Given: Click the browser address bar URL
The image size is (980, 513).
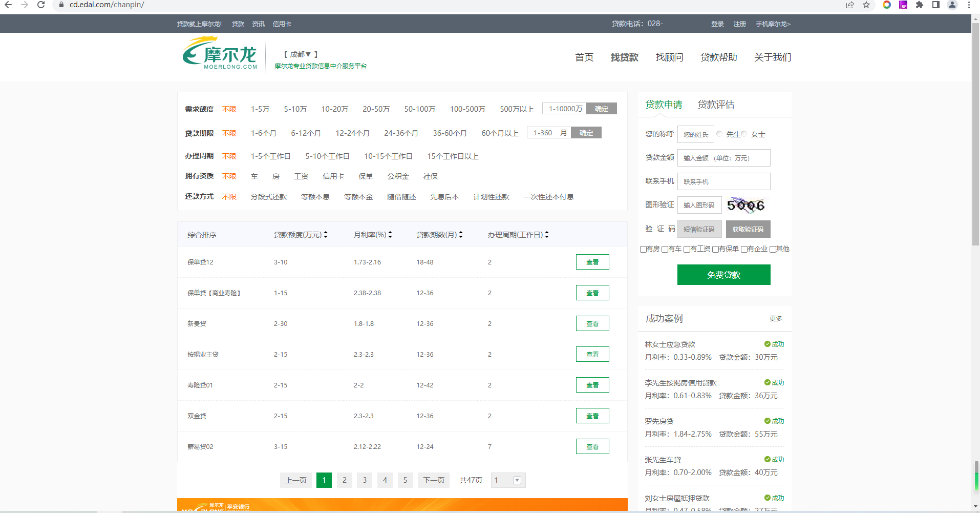Looking at the screenshot, I should point(106,5).
